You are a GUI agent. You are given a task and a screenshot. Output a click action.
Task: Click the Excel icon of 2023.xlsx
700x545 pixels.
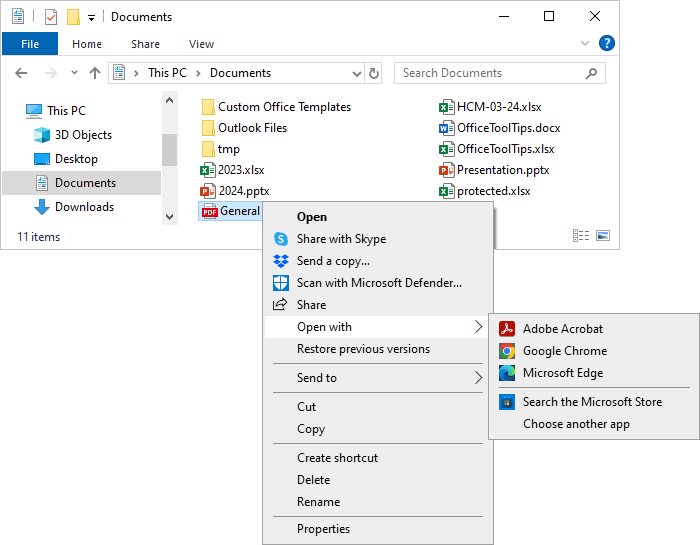pyautogui.click(x=208, y=170)
